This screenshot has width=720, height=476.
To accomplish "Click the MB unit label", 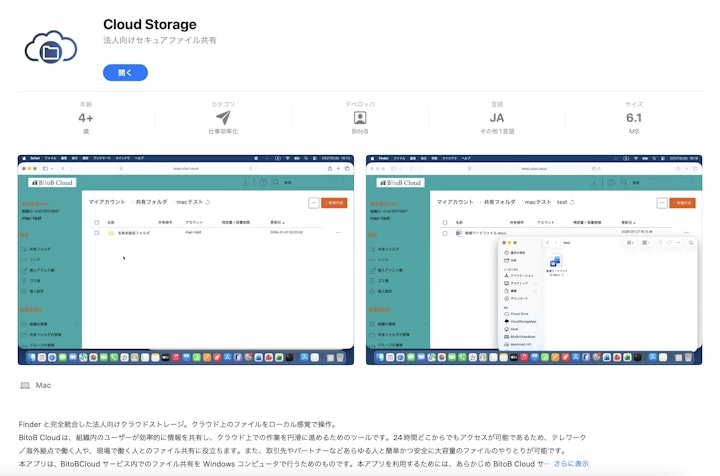I will (x=634, y=131).
